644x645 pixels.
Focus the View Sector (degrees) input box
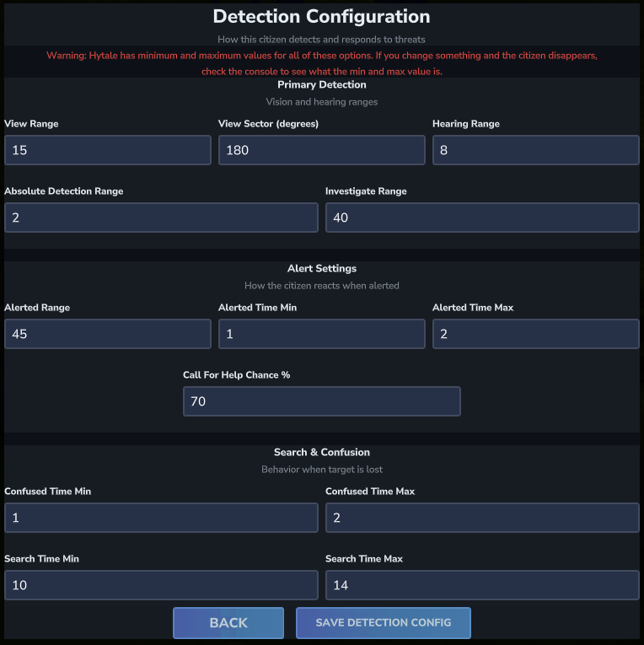[x=321, y=150]
